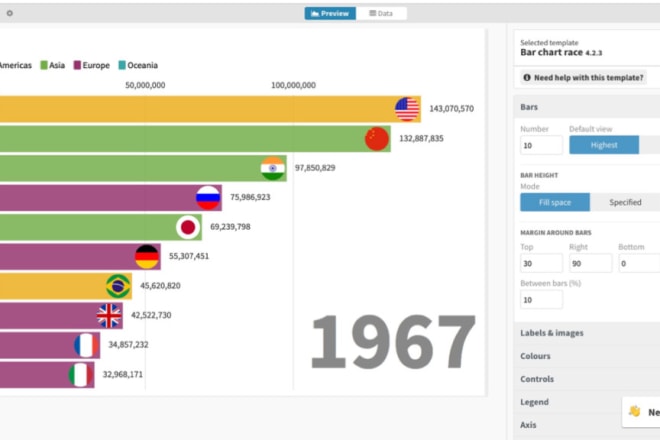
Task: Select Highest as the default view
Action: pyautogui.click(x=604, y=145)
